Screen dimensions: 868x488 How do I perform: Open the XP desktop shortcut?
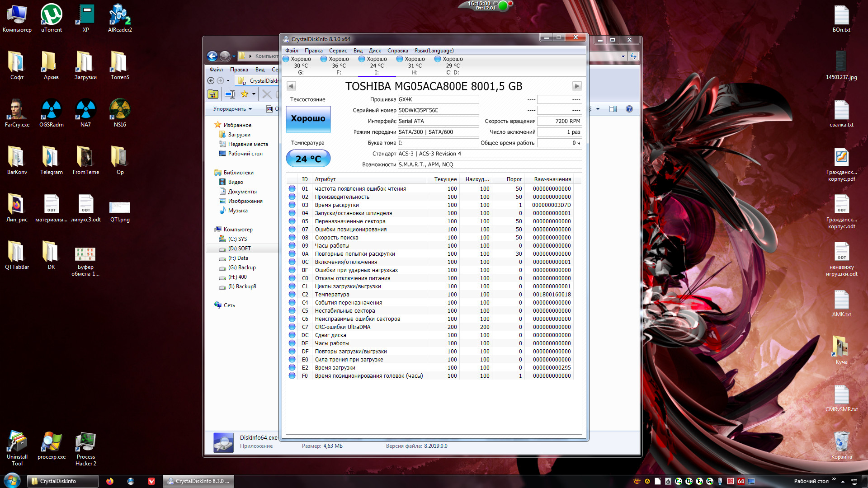tap(85, 18)
